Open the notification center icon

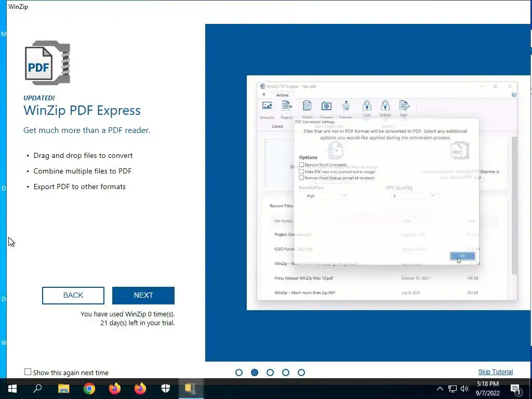point(516,389)
